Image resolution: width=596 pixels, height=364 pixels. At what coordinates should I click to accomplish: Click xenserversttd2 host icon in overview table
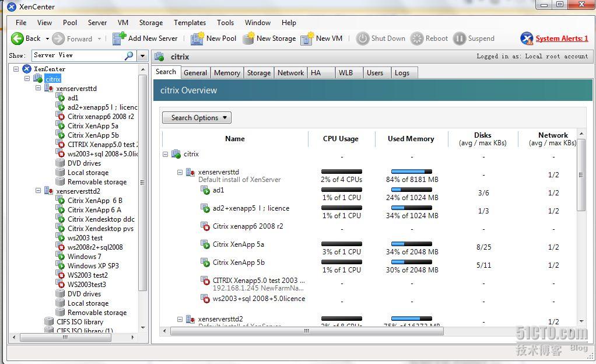pos(191,319)
